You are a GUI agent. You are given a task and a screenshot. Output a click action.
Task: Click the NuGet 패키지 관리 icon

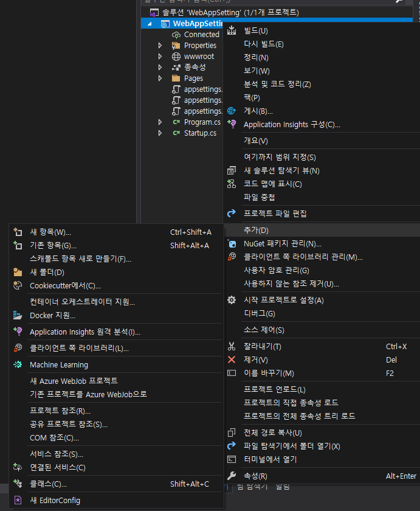coord(232,243)
